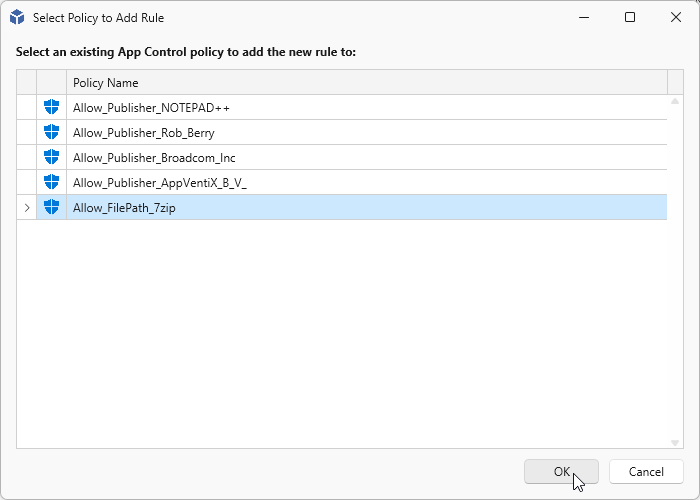Click the Allow_FilePath_7zip policy name
The height and width of the screenshot is (500, 700).
click(124, 207)
